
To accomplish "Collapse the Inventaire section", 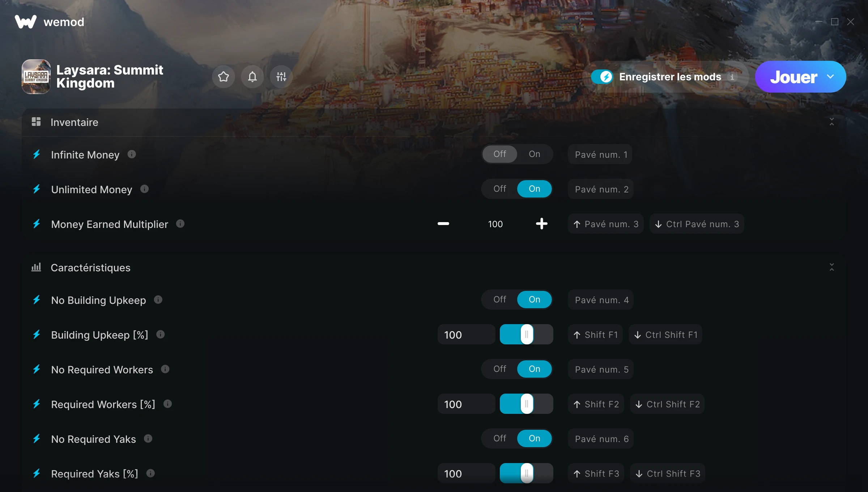I will [x=832, y=122].
